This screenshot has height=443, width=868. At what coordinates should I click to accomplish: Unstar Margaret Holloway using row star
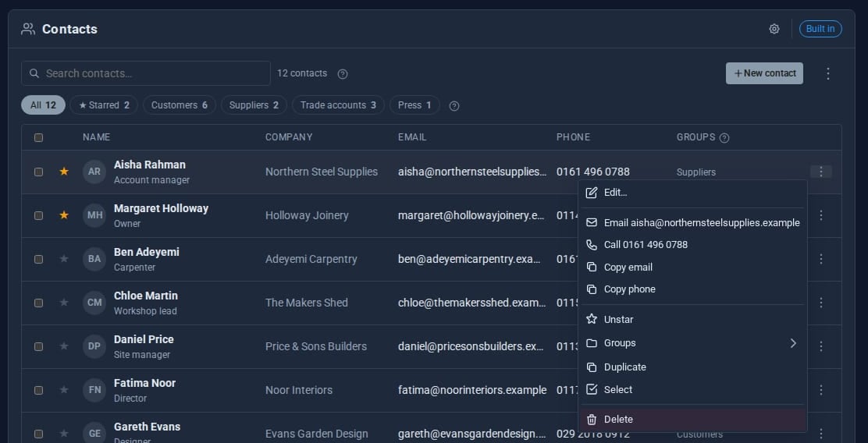pos(64,215)
